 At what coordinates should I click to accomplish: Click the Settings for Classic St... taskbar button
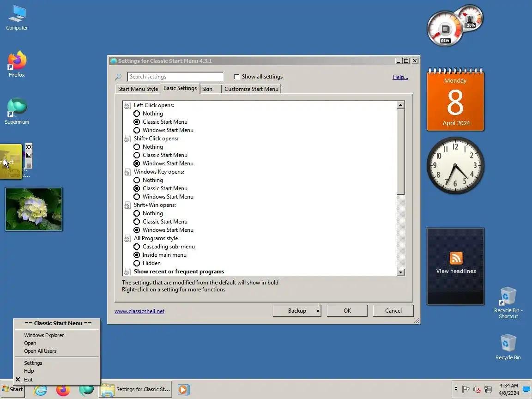135,389
